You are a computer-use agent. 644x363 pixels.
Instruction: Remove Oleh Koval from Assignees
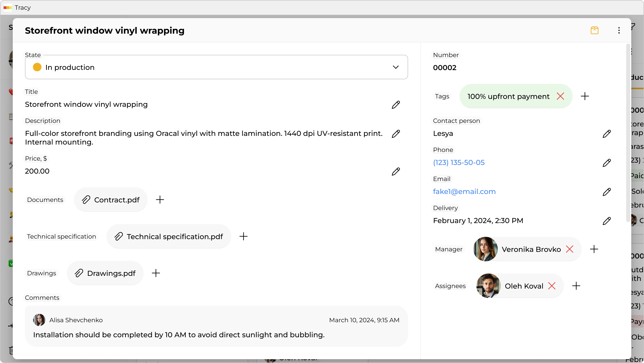click(552, 286)
